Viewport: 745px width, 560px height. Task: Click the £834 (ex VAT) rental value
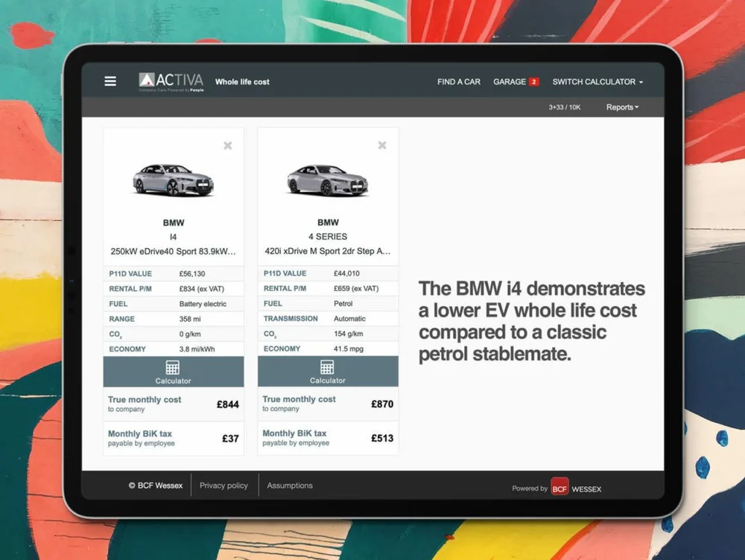[201, 289]
